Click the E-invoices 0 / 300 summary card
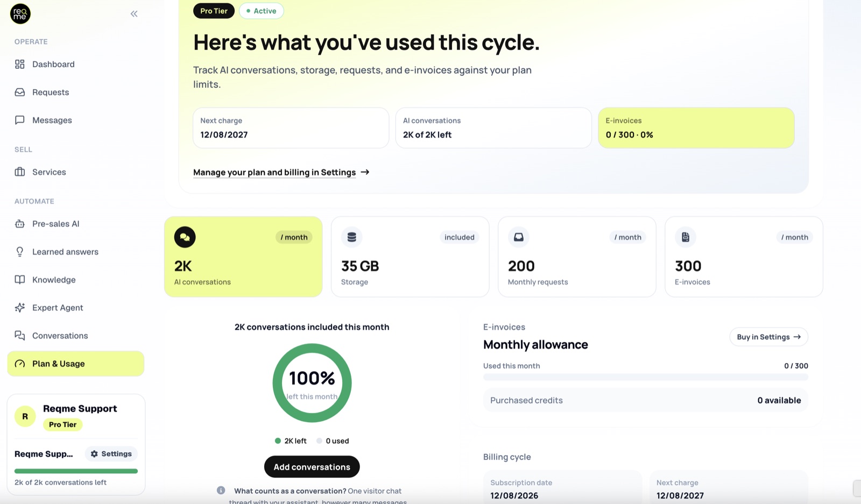Image resolution: width=861 pixels, height=504 pixels. (696, 128)
